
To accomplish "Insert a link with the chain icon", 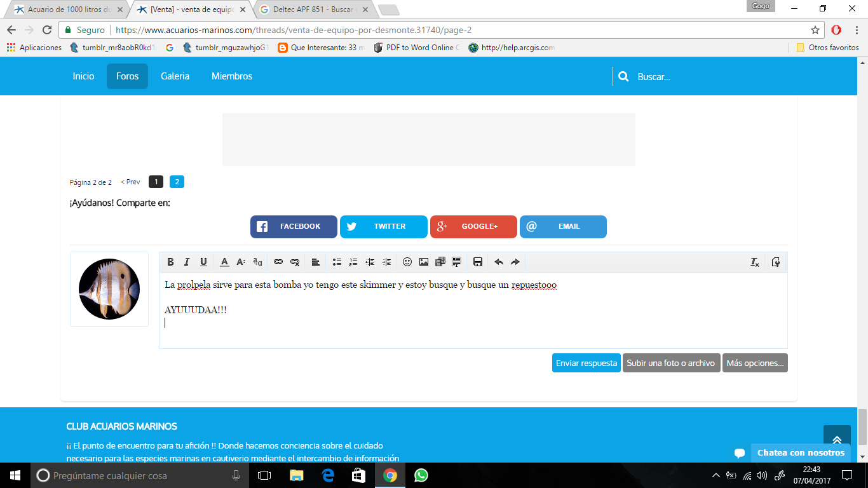I will tap(278, 262).
